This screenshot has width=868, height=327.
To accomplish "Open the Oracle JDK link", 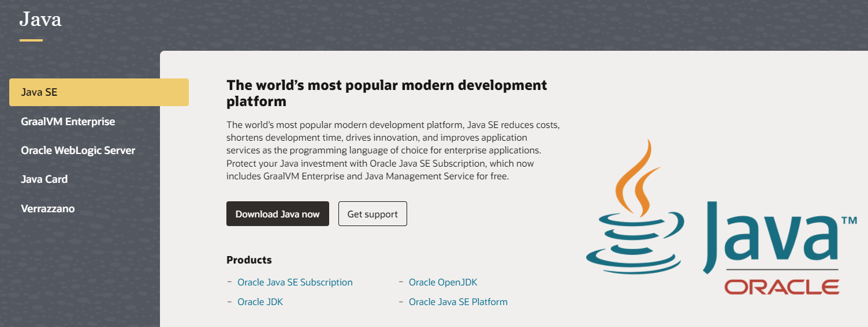I will click(x=260, y=302).
